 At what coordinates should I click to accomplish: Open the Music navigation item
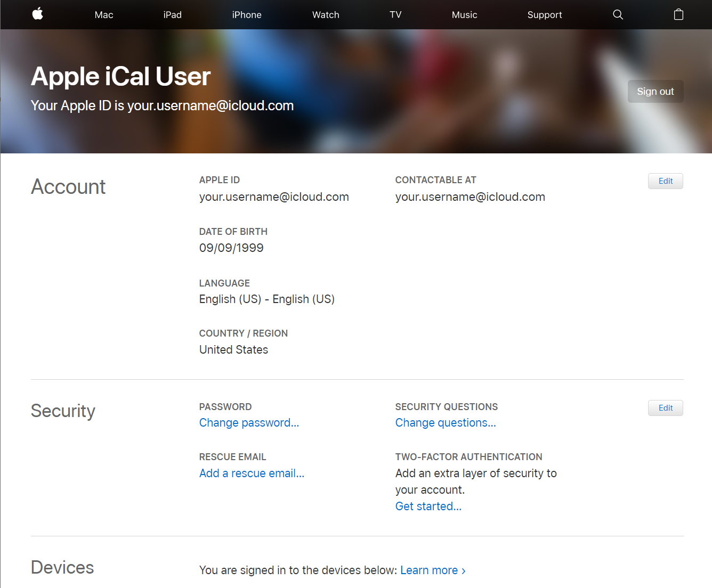[465, 15]
